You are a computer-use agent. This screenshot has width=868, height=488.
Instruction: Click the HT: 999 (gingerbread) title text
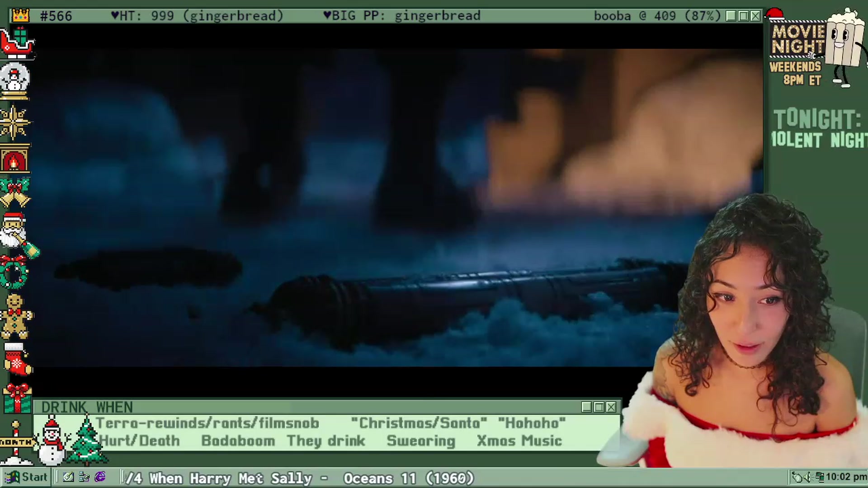(x=197, y=16)
